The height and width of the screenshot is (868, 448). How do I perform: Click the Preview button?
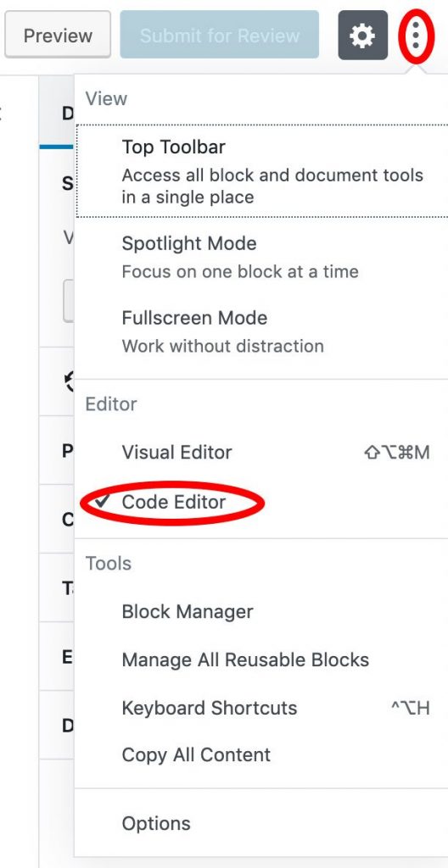point(58,35)
